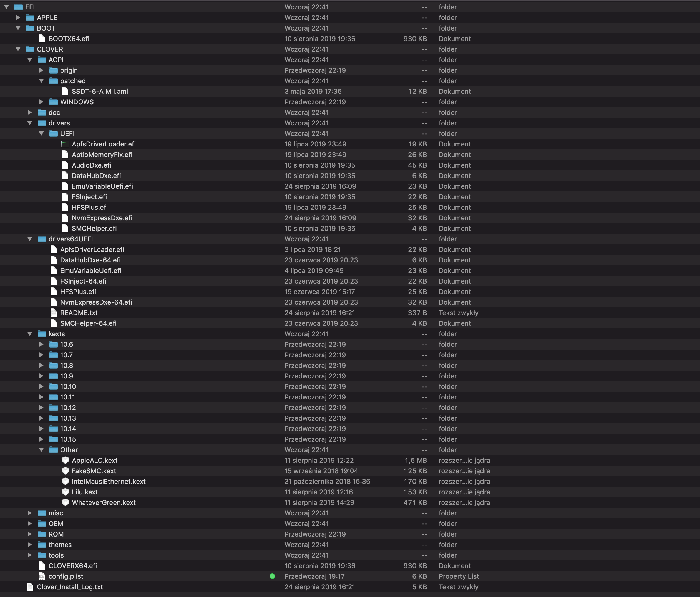700x597 pixels.
Task: Click the AppleALC.kext shield icon
Action: coord(65,460)
